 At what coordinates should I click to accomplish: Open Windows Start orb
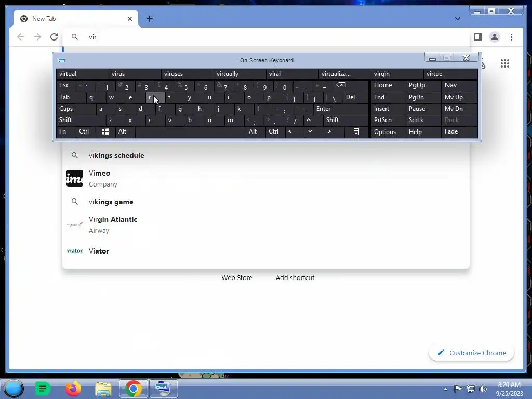(x=14, y=389)
